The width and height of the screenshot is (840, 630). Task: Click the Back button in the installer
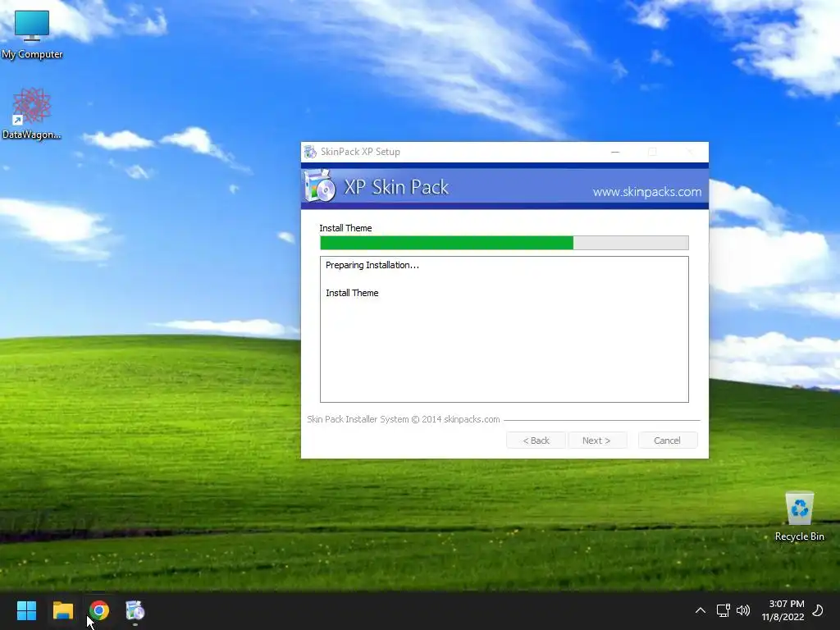[536, 441]
